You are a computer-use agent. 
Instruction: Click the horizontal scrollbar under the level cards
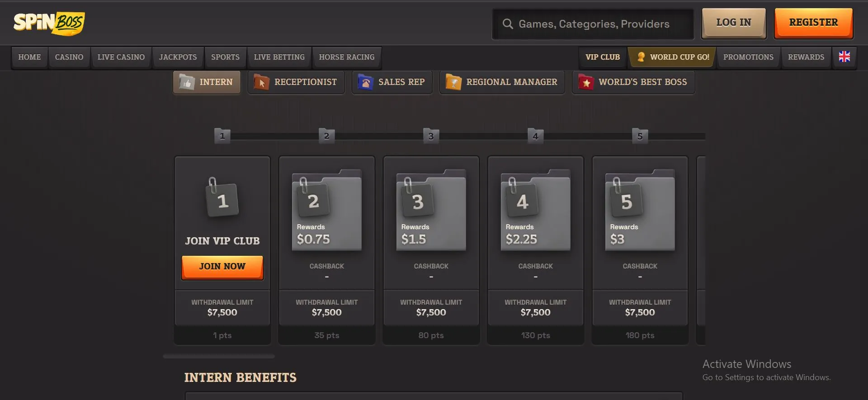(x=219, y=356)
